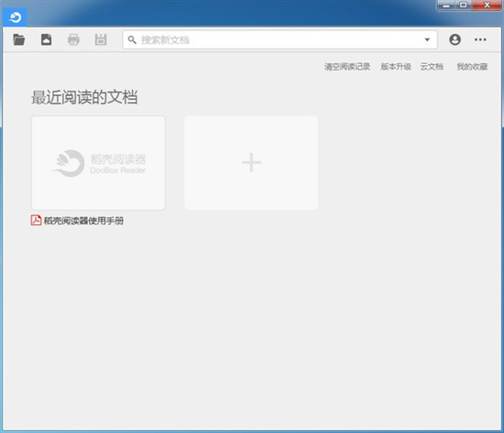Maximize the reader window
Image resolution: width=504 pixels, height=433 pixels.
464,5
